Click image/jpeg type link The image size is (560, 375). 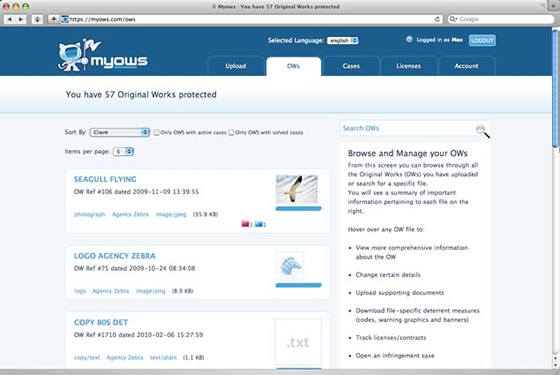[171, 214]
